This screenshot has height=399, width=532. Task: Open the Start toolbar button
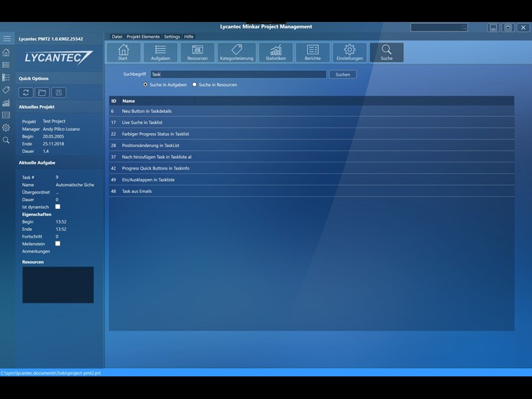click(123, 53)
